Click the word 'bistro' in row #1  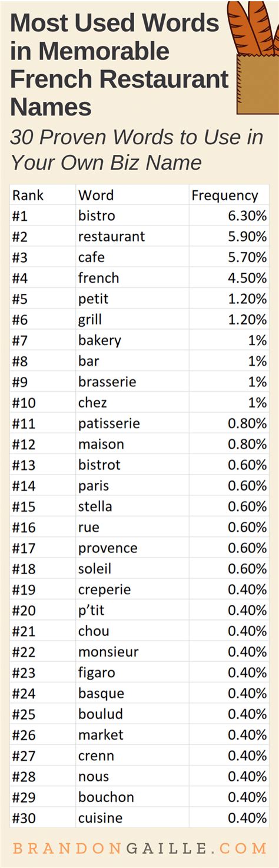[97, 216]
